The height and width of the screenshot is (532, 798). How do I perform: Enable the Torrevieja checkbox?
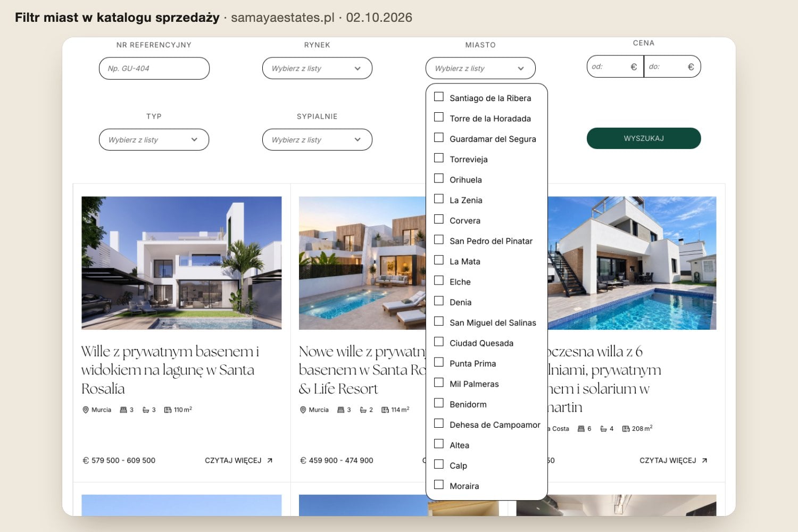coord(439,158)
